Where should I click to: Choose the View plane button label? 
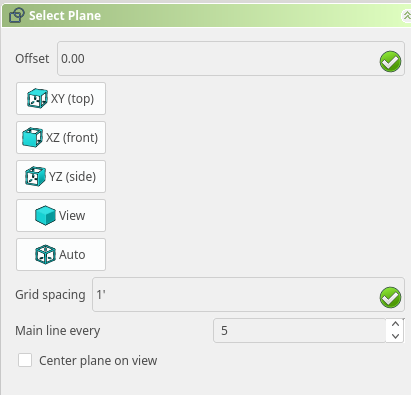pos(72,216)
